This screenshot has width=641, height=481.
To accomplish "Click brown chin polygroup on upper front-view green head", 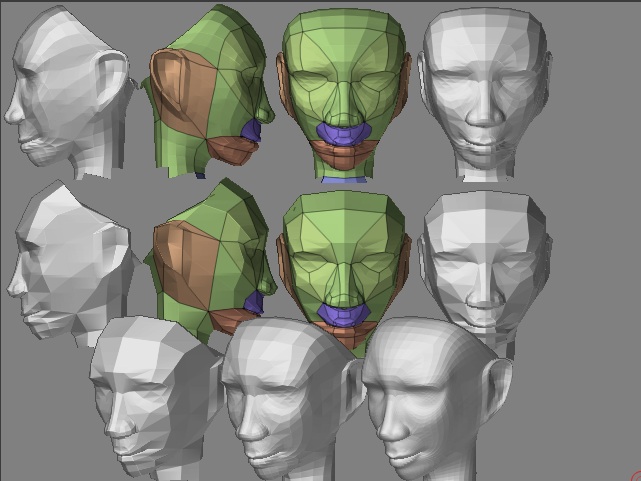I will [x=345, y=154].
